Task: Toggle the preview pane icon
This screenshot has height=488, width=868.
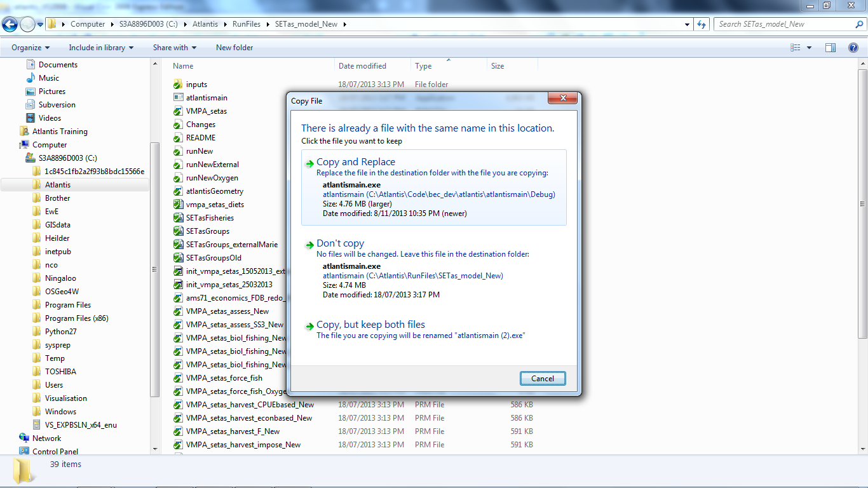Action: 830,48
